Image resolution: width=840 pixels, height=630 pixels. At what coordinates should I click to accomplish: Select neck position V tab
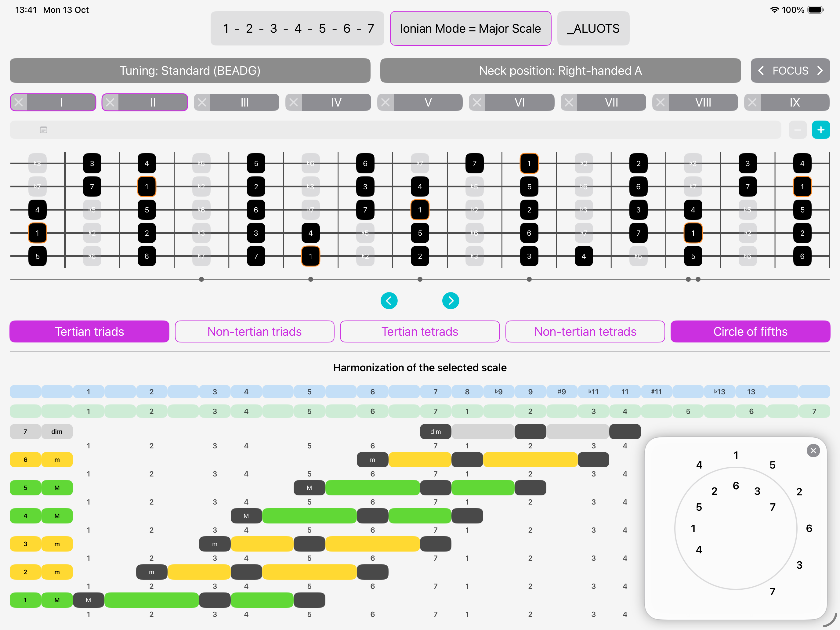coord(428,103)
